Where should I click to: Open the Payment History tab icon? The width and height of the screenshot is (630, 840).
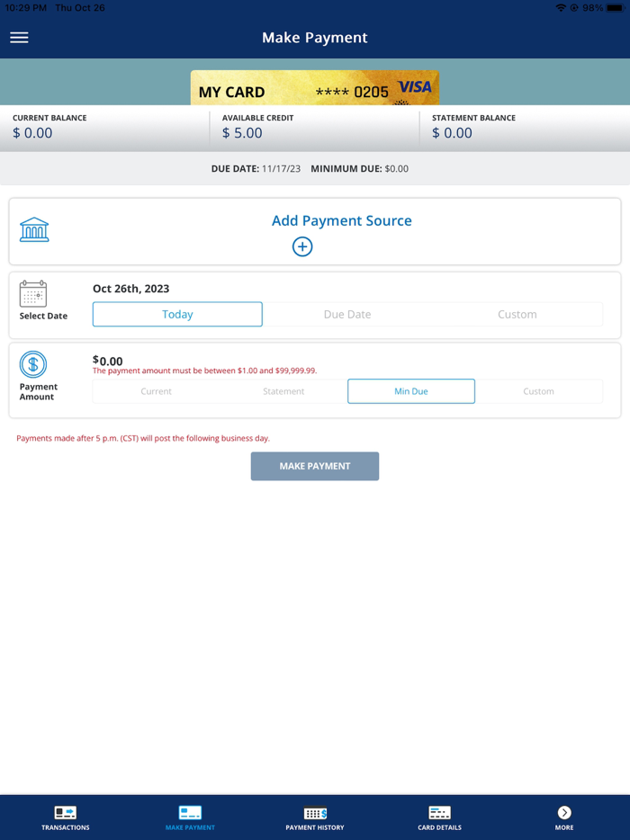tap(315, 813)
